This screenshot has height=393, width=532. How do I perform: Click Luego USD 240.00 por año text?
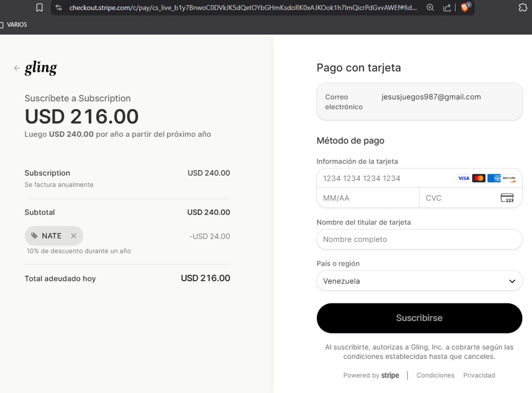click(x=117, y=134)
